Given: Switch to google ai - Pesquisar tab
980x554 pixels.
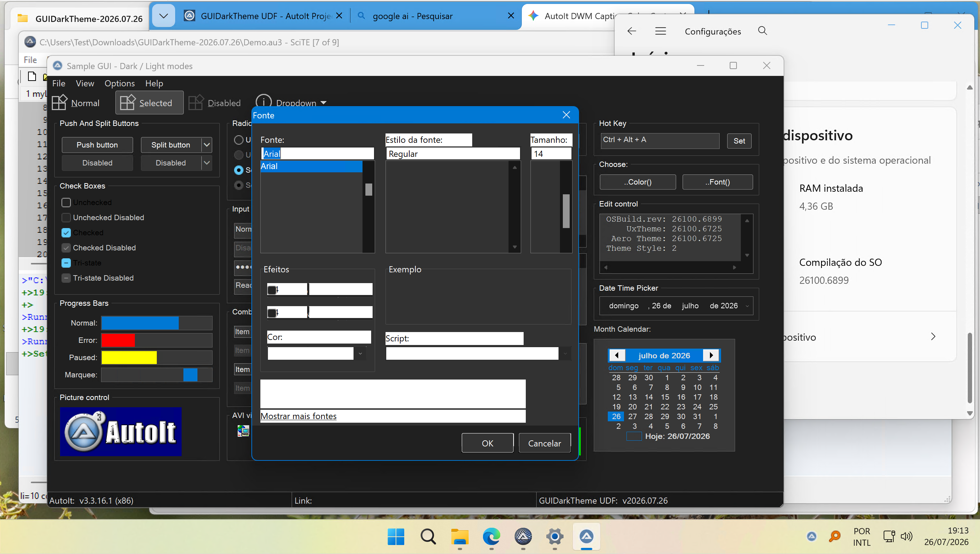Looking at the screenshot, I should tap(435, 15).
